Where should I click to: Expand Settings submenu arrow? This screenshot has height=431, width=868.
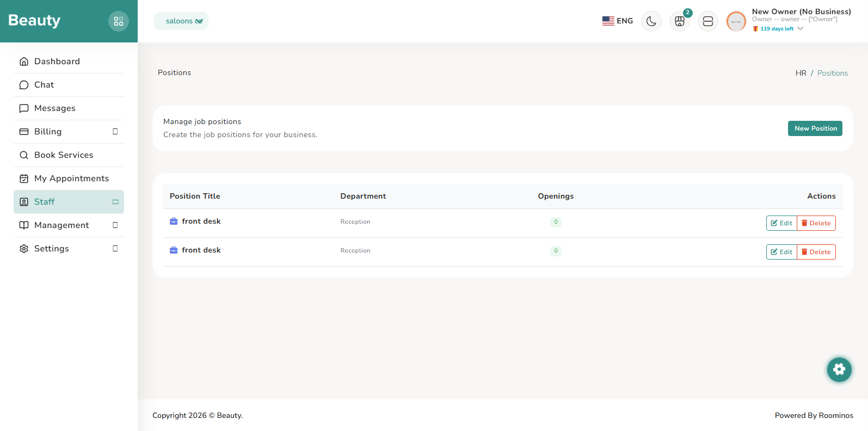click(115, 249)
